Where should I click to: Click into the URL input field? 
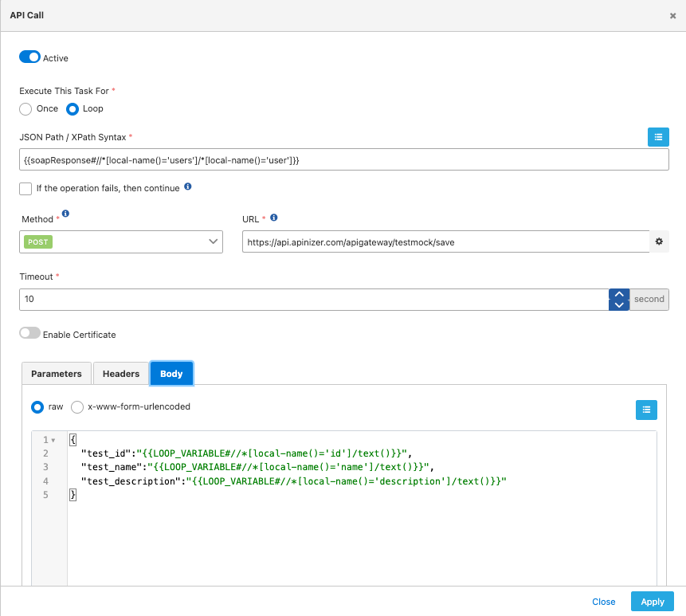445,241
